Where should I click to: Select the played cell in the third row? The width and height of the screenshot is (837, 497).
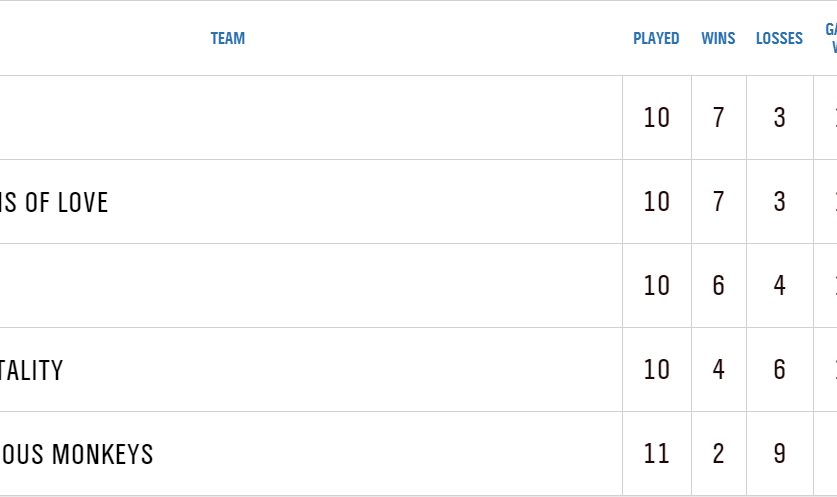click(657, 286)
